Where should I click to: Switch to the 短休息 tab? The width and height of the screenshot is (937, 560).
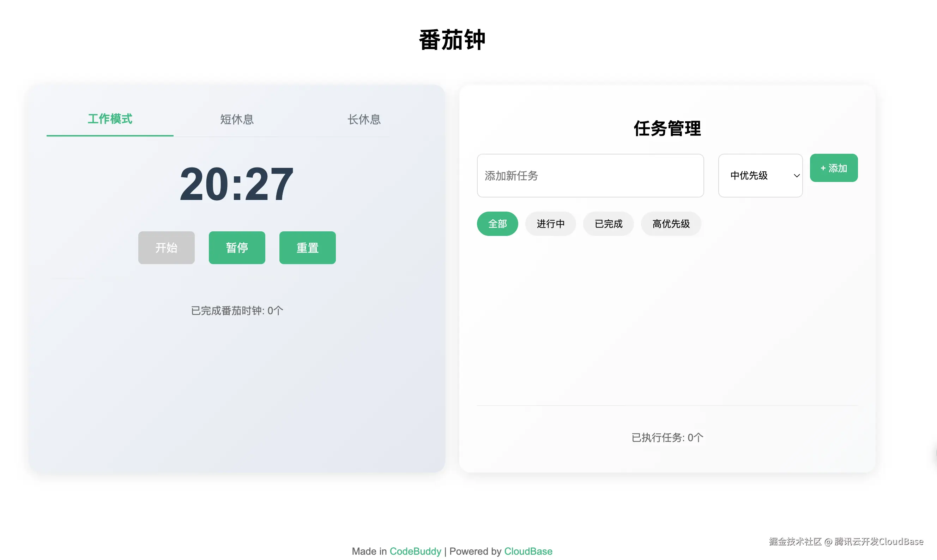coord(237,119)
